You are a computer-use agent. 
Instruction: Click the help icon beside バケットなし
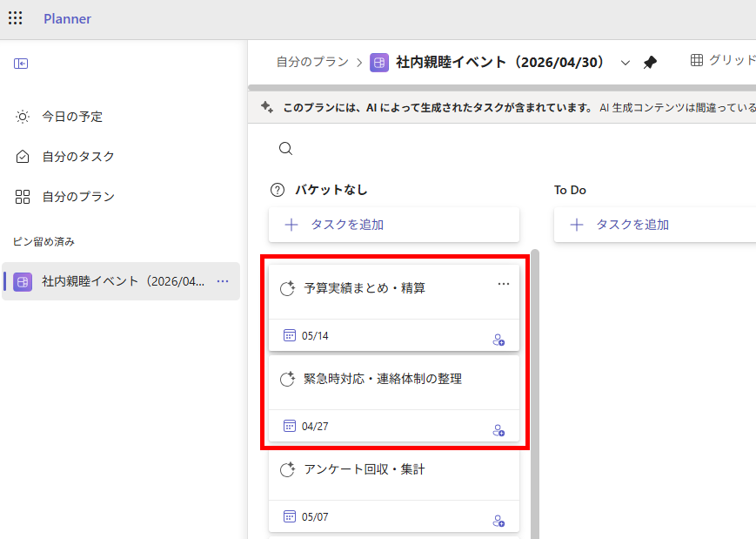[x=278, y=190]
